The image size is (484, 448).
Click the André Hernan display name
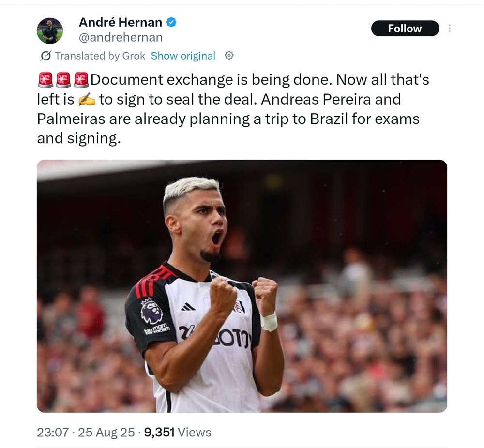pyautogui.click(x=121, y=22)
